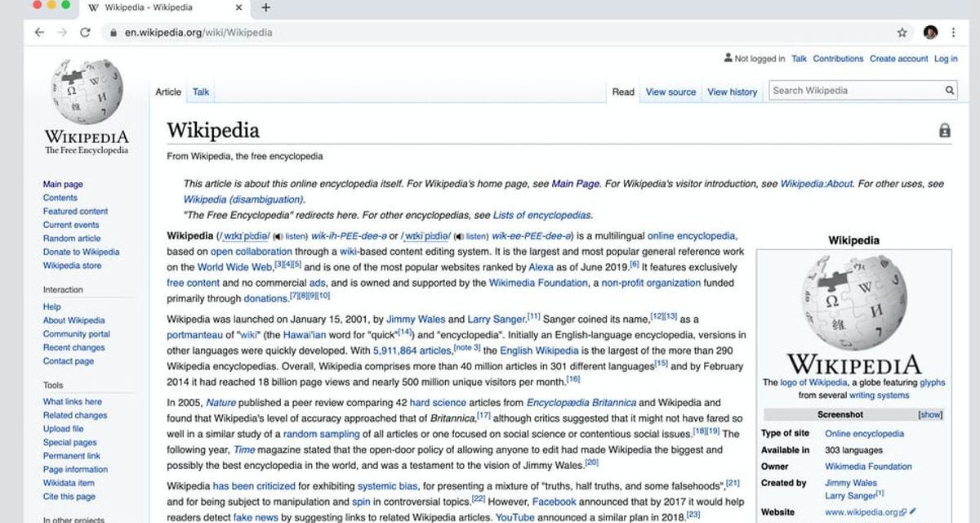Switch to the Talk tab

point(200,92)
